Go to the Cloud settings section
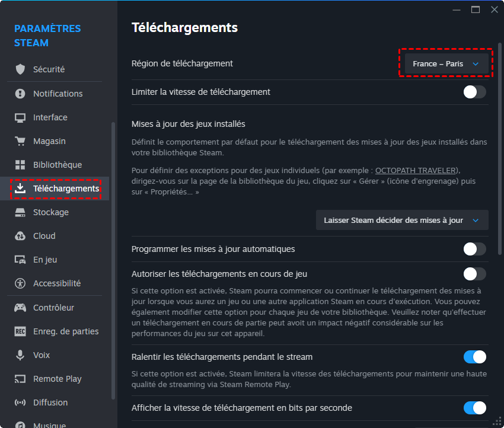504x428 pixels. point(44,236)
